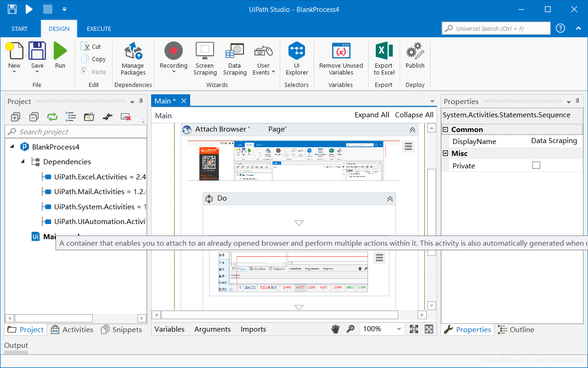Toggle auto-hide pin on Properties panel
Viewport: 588px width, 368px height.
577,101
